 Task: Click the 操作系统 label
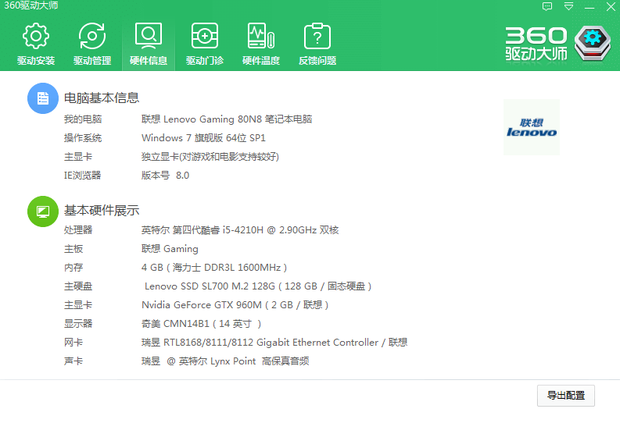pos(83,138)
